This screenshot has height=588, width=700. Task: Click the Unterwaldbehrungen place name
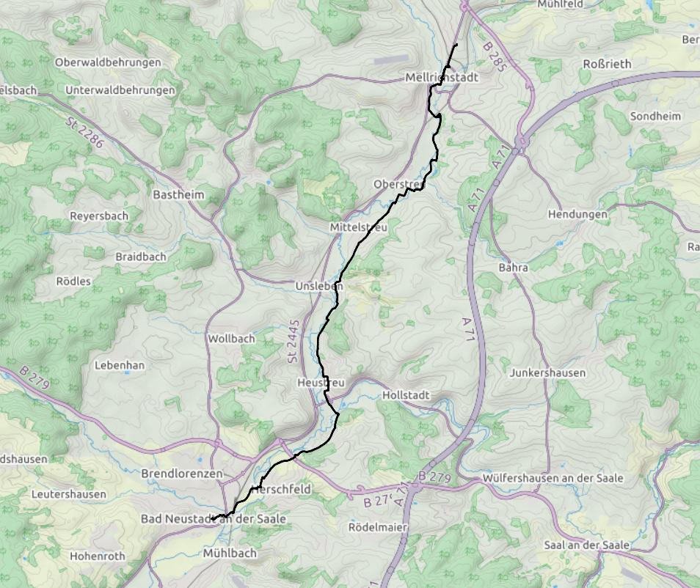click(120, 90)
